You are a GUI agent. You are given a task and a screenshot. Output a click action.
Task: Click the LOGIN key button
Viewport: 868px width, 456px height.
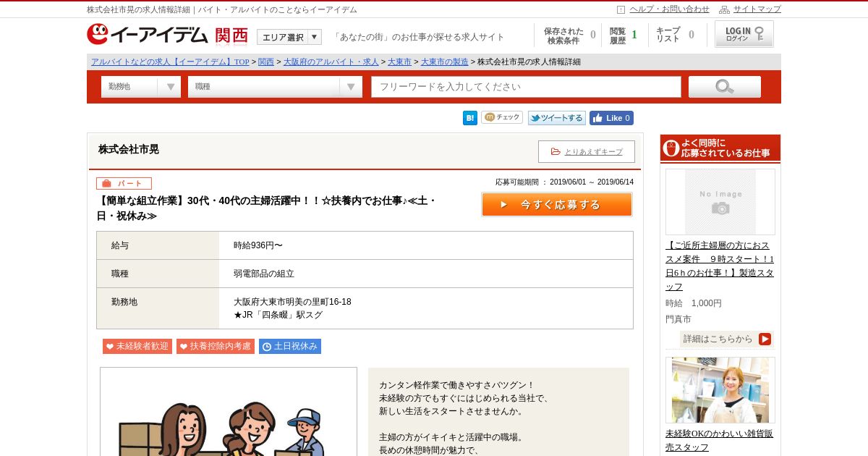(744, 34)
